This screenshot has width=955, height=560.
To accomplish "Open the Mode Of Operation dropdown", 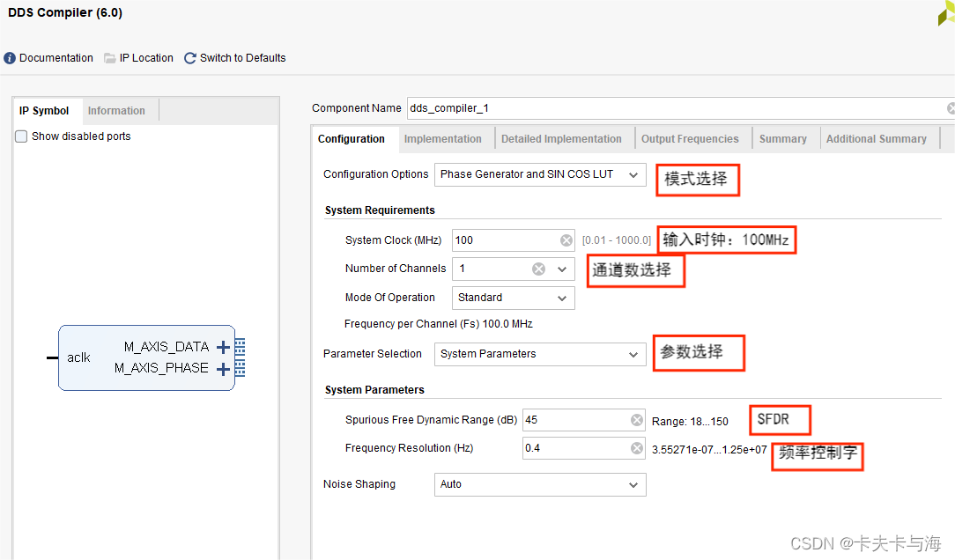I will tap(514, 298).
